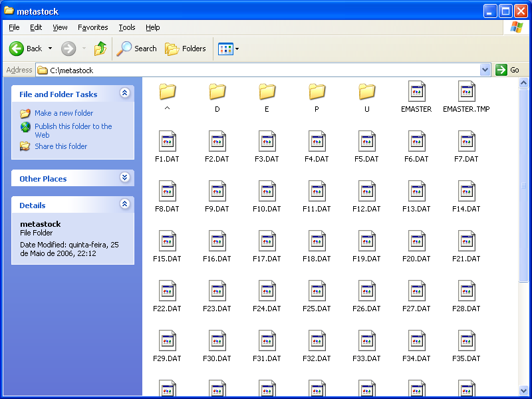Toggle the Folders pane button
Image resolution: width=532 pixels, height=399 pixels.
[186, 49]
